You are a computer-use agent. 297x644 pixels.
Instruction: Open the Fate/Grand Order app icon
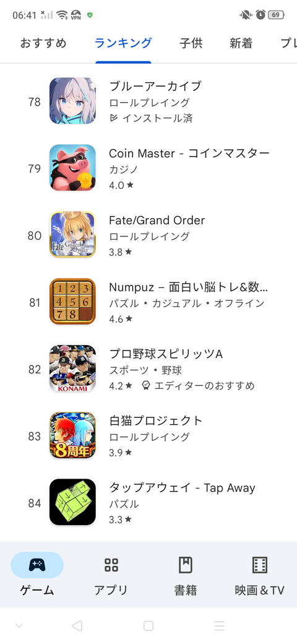click(72, 235)
